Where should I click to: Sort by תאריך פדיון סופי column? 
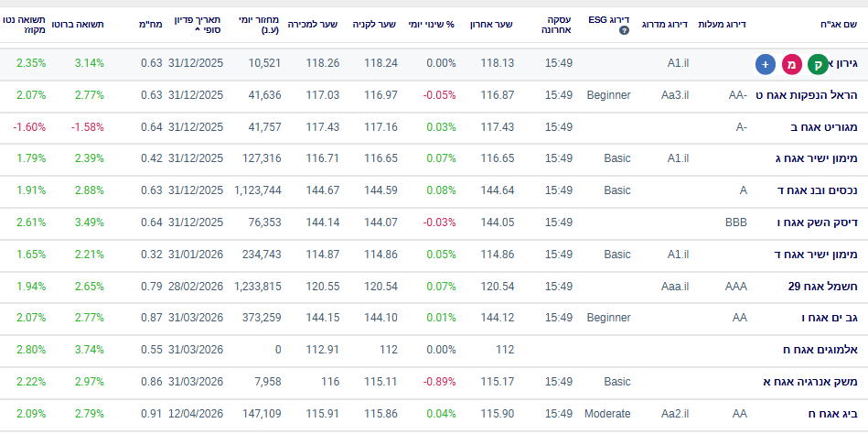tap(197, 25)
